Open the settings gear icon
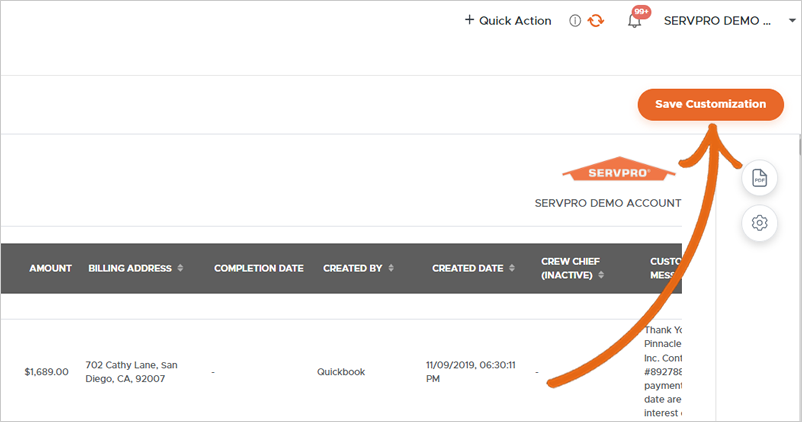Screen dimensions: 802x422 pyautogui.click(x=759, y=222)
